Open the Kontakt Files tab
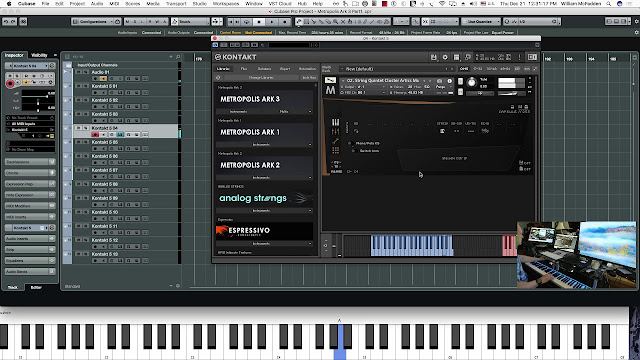The height and width of the screenshot is (360, 640). (x=244, y=69)
